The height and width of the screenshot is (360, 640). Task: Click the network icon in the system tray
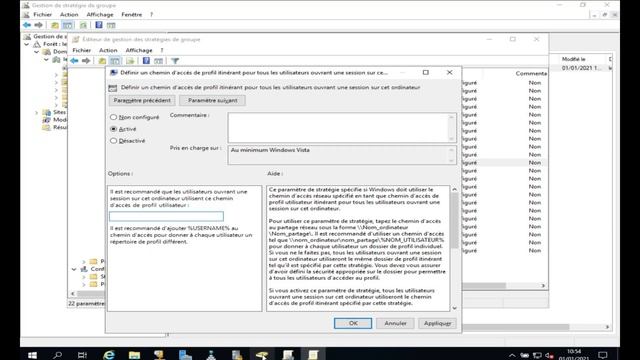(x=537, y=356)
